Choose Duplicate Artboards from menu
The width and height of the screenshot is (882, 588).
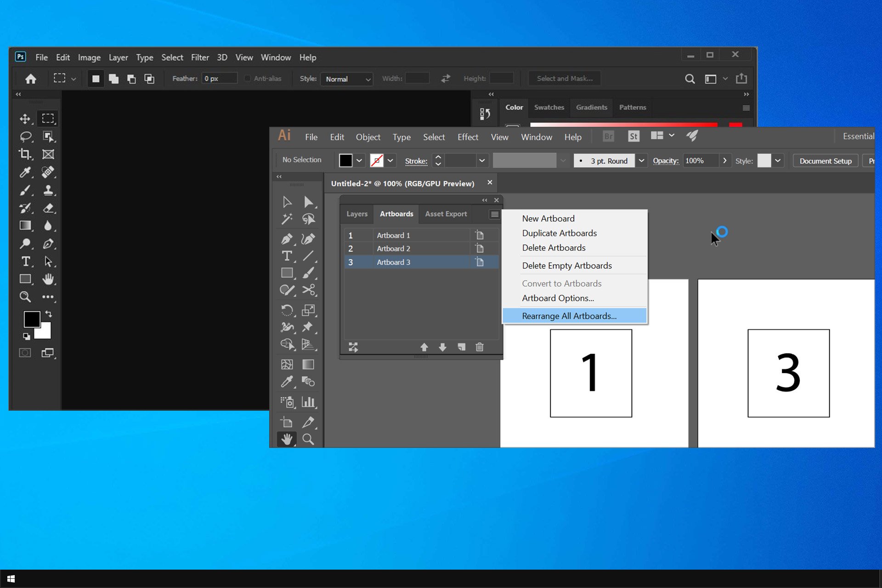[x=560, y=233]
